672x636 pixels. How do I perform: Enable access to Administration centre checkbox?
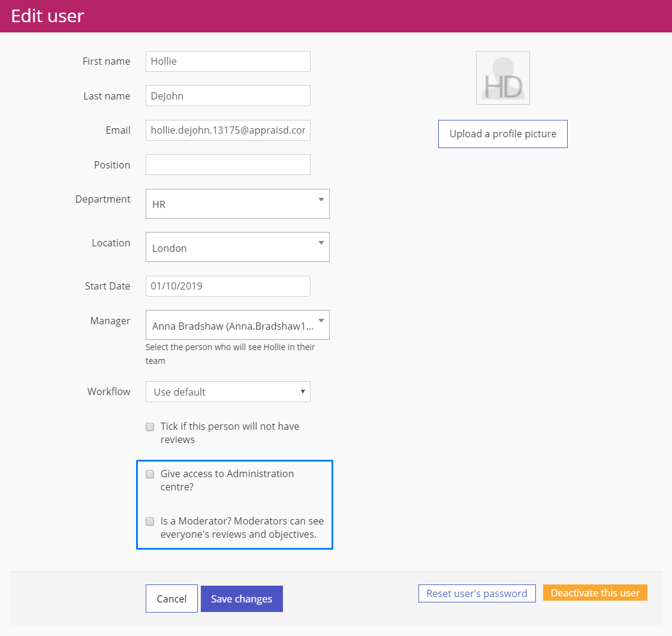tap(150, 474)
